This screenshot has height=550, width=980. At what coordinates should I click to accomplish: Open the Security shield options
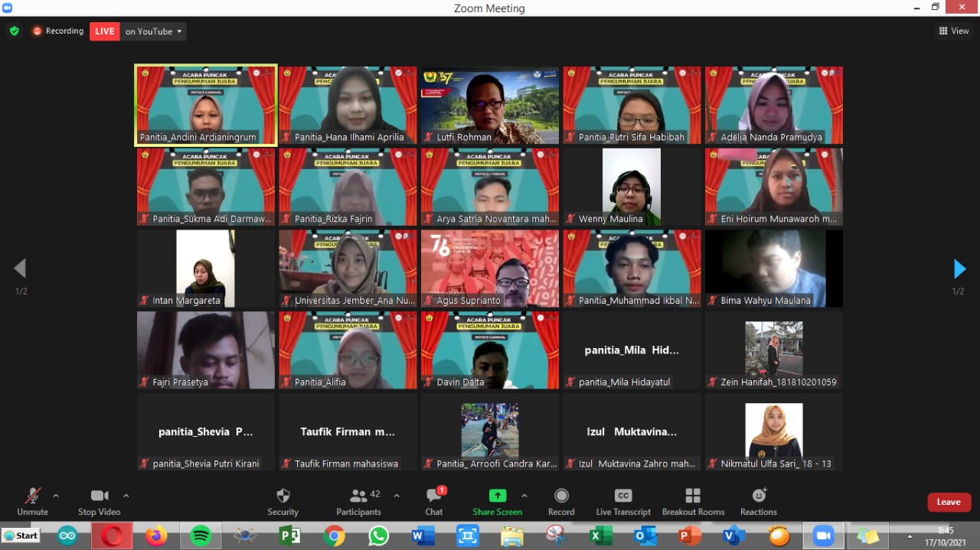283,501
